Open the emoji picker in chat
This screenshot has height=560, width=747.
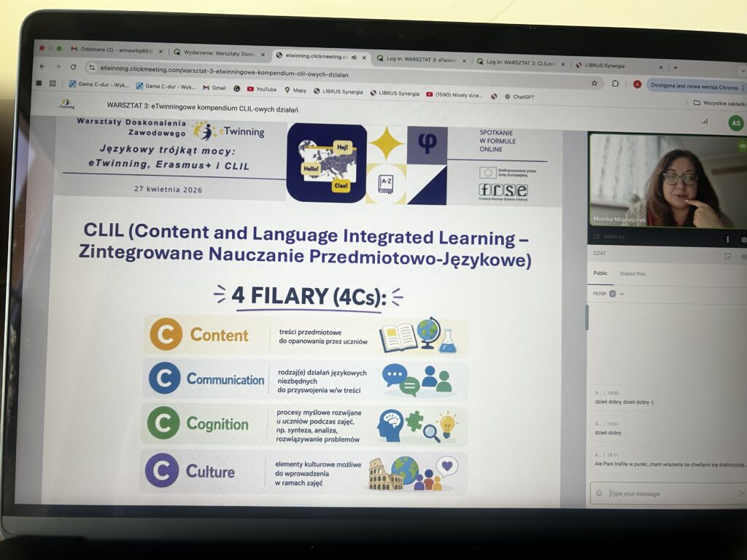[599, 493]
